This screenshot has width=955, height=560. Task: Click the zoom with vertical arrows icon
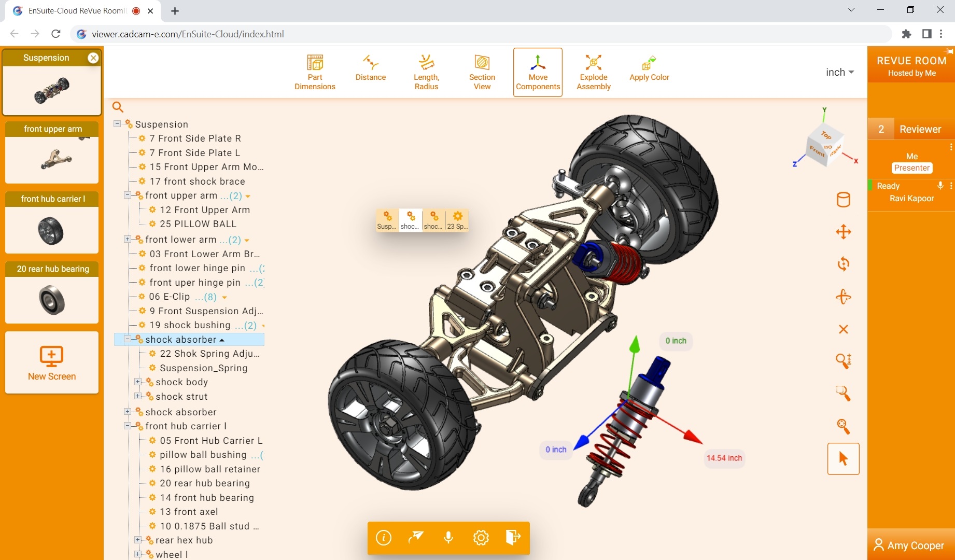(844, 361)
